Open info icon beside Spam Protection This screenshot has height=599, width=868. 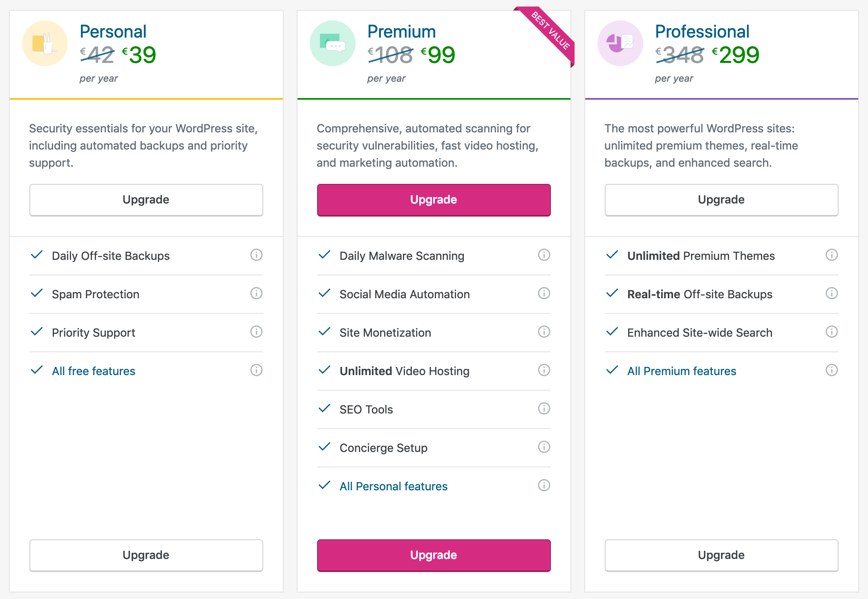point(256,293)
